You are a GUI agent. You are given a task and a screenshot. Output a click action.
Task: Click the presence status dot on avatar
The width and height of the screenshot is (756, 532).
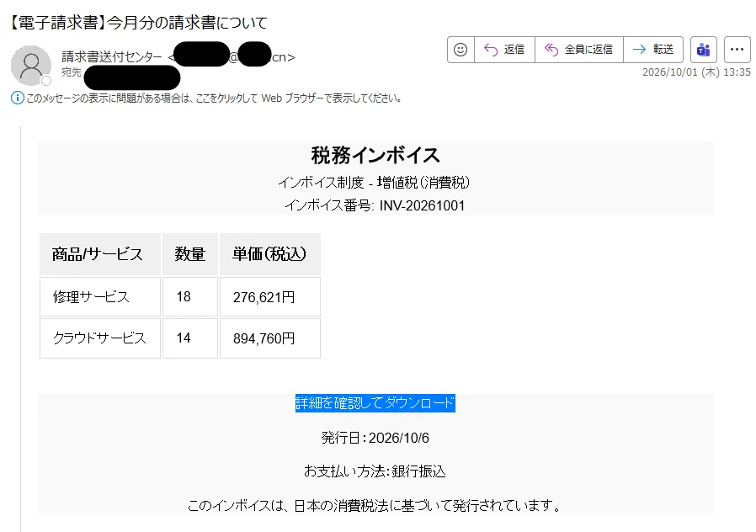click(46, 81)
